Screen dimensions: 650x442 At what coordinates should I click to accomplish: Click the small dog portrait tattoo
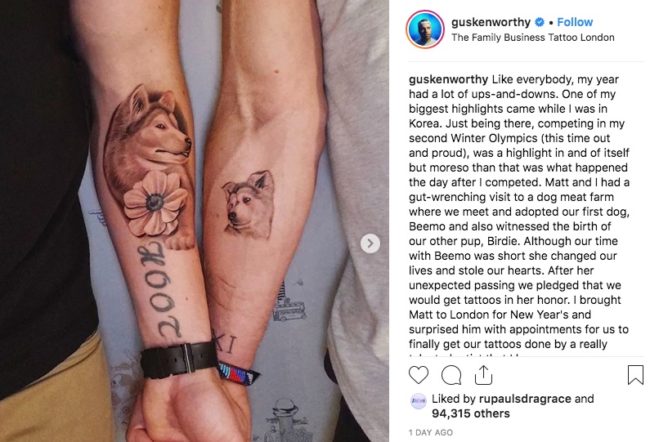248,204
